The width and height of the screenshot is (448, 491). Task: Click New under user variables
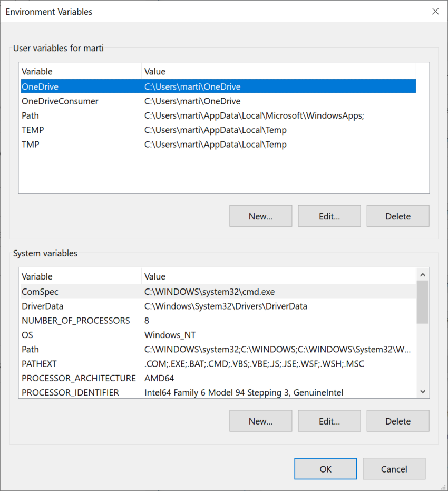click(260, 216)
